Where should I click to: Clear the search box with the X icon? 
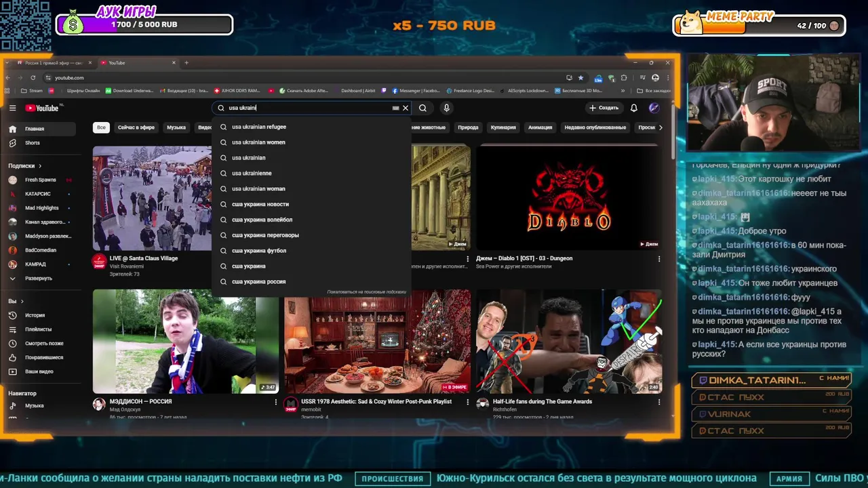[406, 108]
